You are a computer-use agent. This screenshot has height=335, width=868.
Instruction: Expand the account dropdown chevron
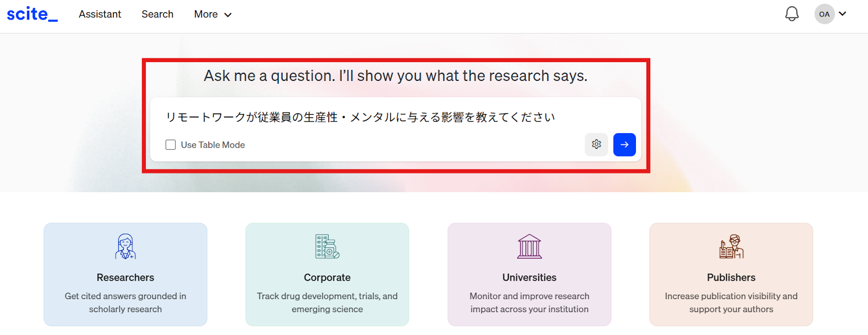(843, 14)
